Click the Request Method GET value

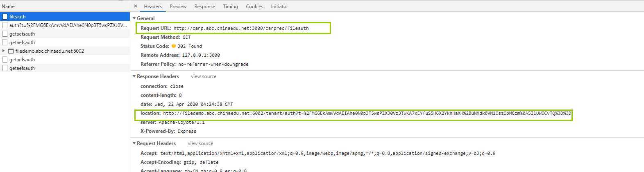(187, 37)
